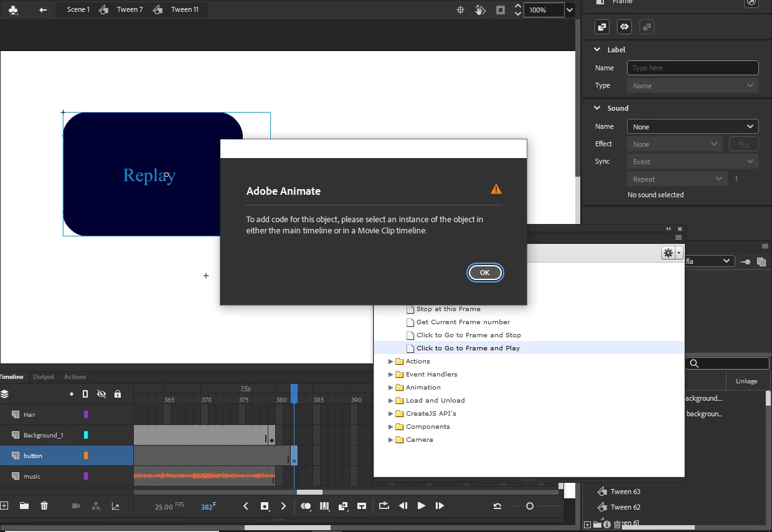Select the Hair layer
This screenshot has width=772, height=532.
(x=67, y=414)
